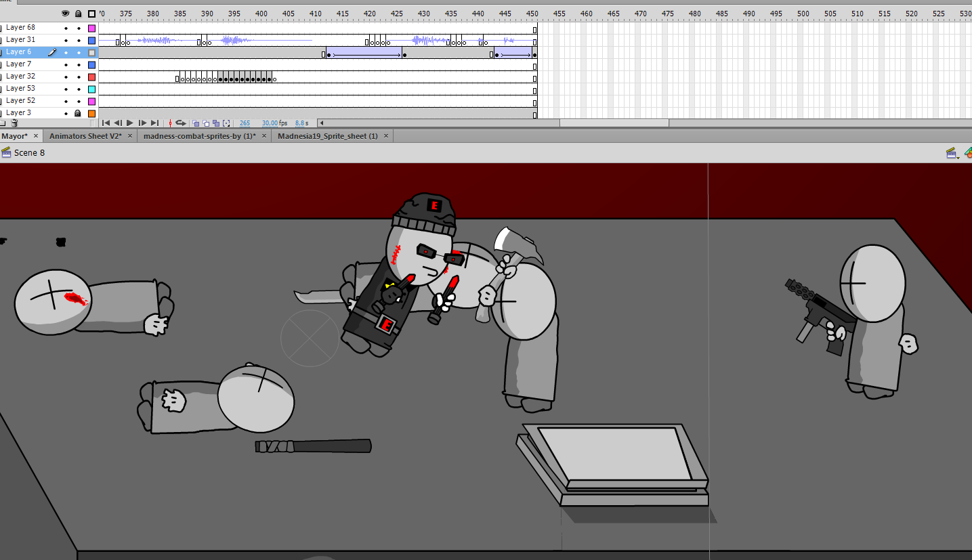This screenshot has height=560, width=972.
Task: Enable onion skin outlines icon
Action: (x=206, y=123)
